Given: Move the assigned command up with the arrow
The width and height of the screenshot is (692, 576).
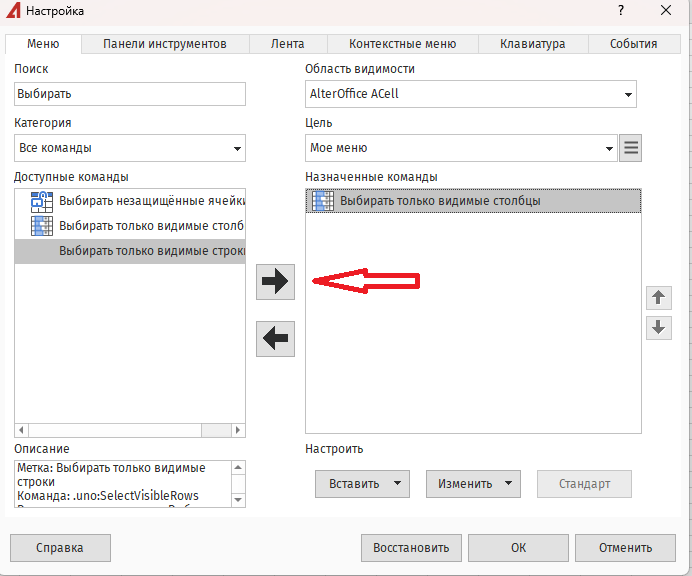Looking at the screenshot, I should [658, 297].
